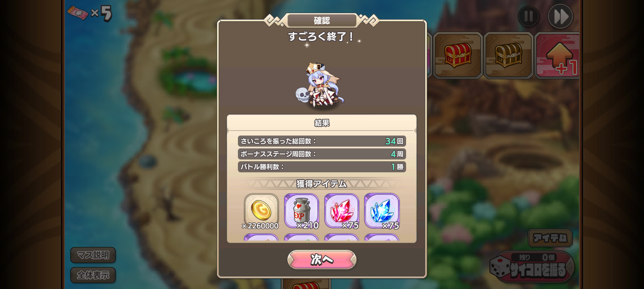This screenshot has width=644, height=289.
Task: Click the +1 arrow board tile
Action: (x=557, y=55)
